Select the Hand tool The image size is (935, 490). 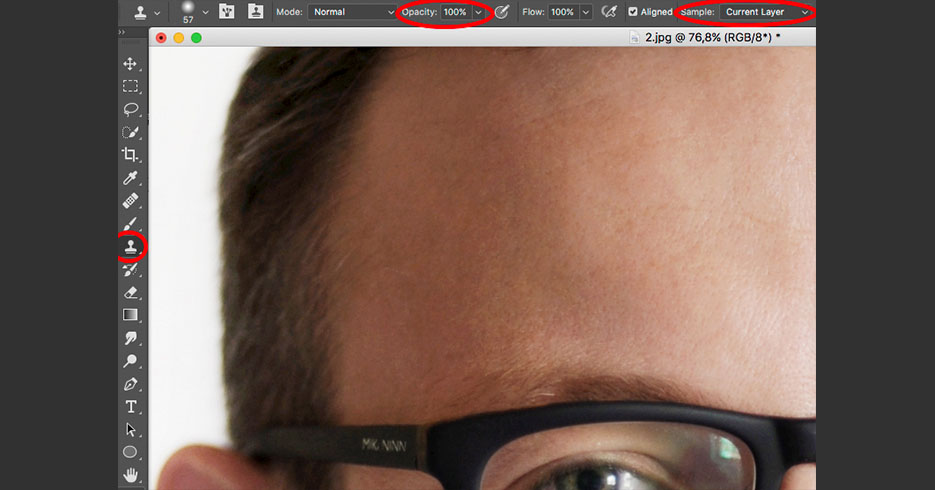point(130,474)
